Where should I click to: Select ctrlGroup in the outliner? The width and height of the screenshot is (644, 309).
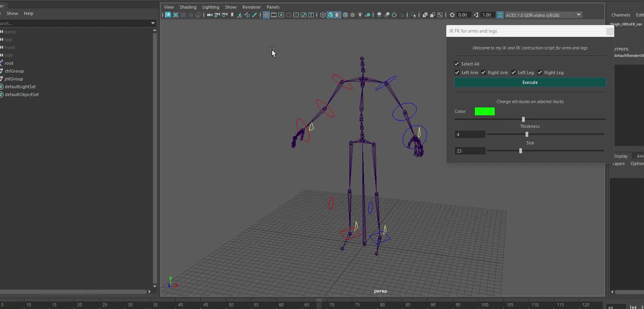(x=15, y=71)
